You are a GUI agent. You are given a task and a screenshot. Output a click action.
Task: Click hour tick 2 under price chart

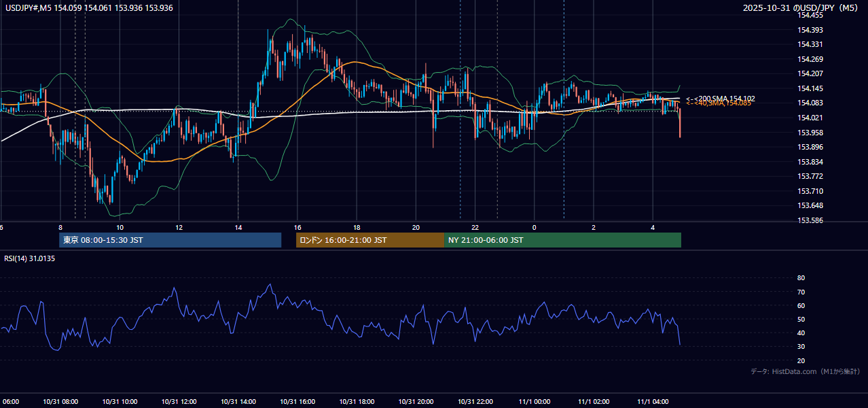(594, 227)
